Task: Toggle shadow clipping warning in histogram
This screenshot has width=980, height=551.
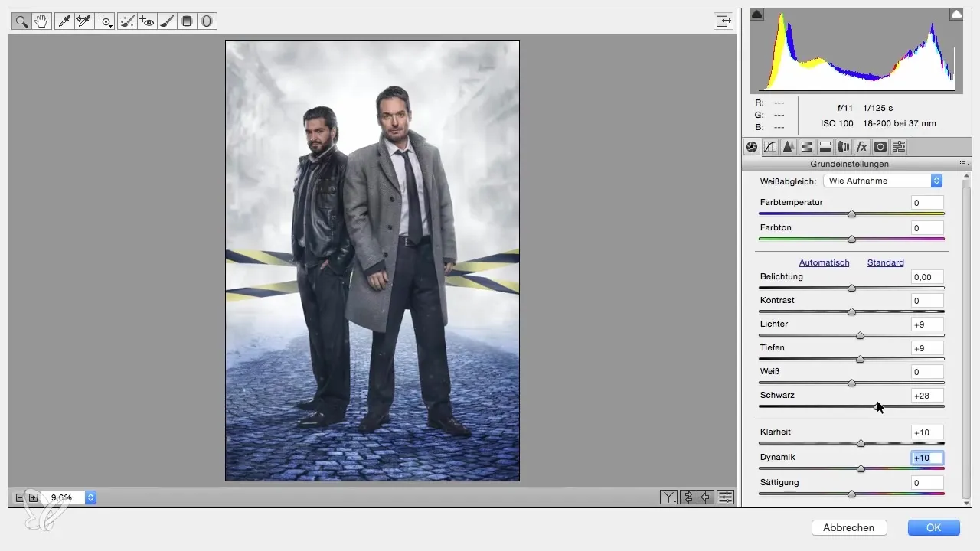Action: pos(757,15)
